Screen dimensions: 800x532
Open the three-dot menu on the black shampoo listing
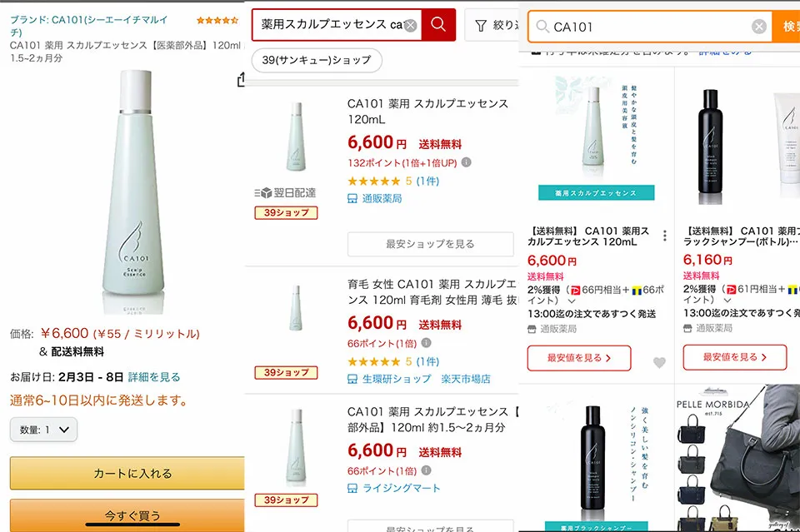663,236
